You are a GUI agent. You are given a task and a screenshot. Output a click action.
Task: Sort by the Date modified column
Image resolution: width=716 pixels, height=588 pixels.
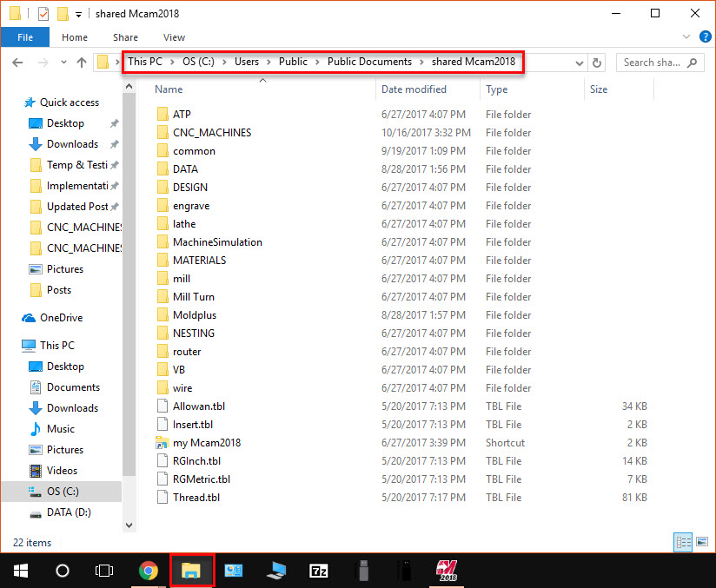tap(414, 89)
